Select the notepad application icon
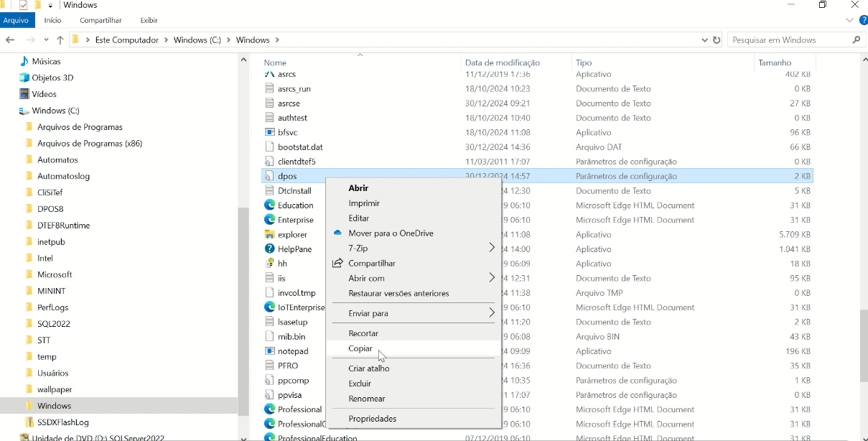Image resolution: width=868 pixels, height=441 pixels. coord(270,351)
